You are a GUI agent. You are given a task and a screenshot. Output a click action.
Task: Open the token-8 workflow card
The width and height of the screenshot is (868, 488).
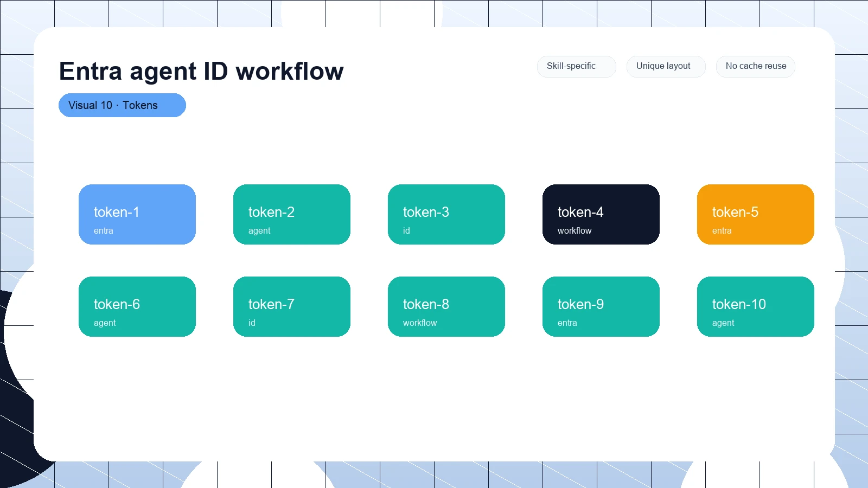click(446, 306)
